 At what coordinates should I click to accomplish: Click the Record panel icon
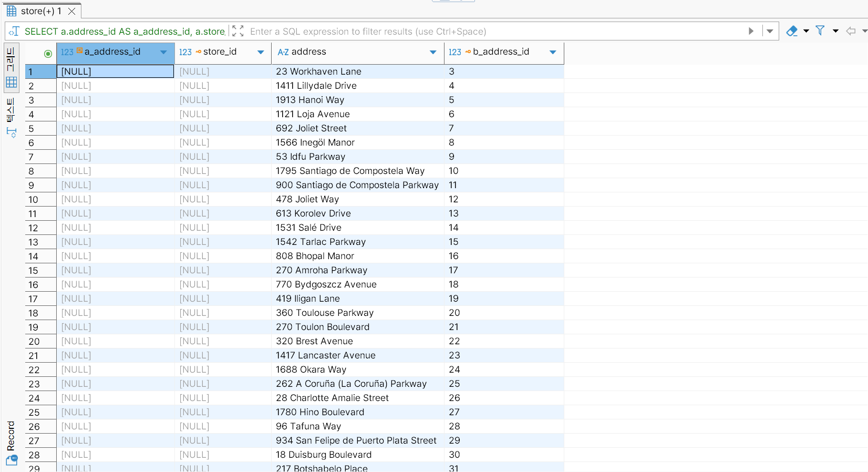tap(11, 460)
